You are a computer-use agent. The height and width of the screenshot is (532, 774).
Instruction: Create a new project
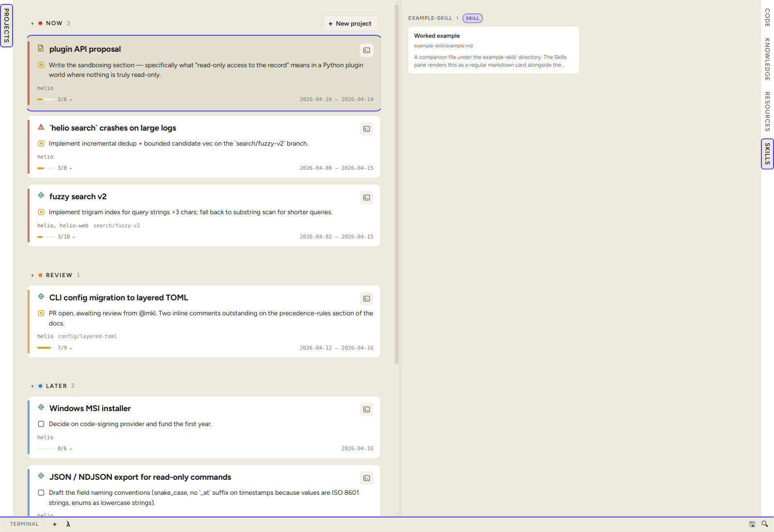tap(350, 23)
